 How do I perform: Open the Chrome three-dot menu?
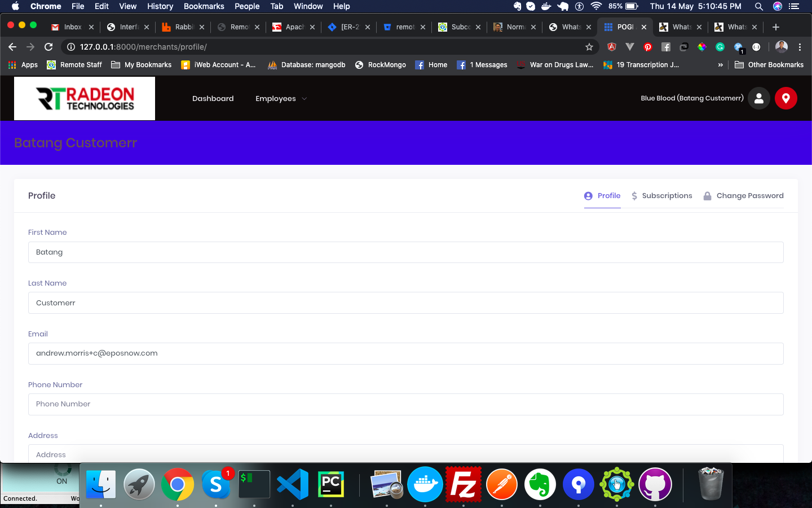pyautogui.click(x=800, y=47)
